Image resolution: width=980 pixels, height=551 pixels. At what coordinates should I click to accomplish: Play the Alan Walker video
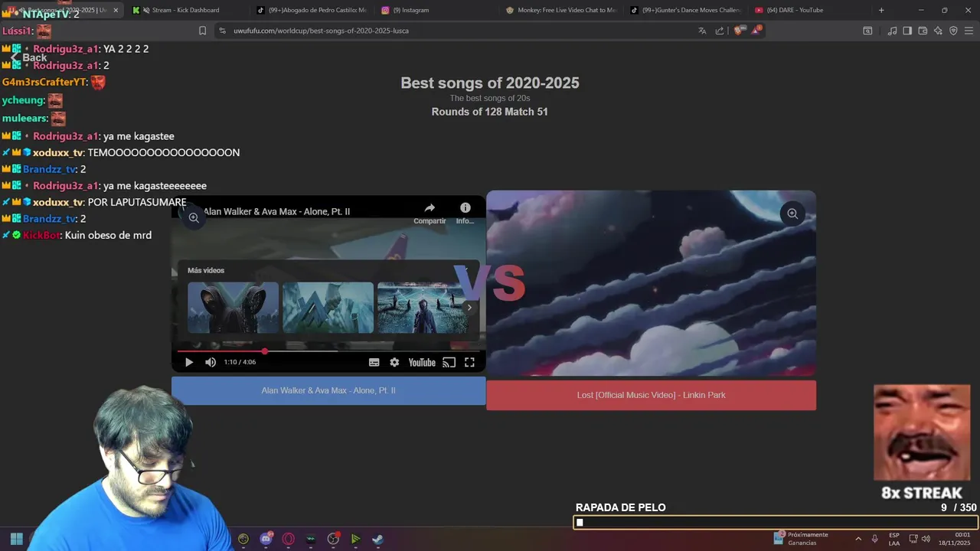pyautogui.click(x=189, y=362)
